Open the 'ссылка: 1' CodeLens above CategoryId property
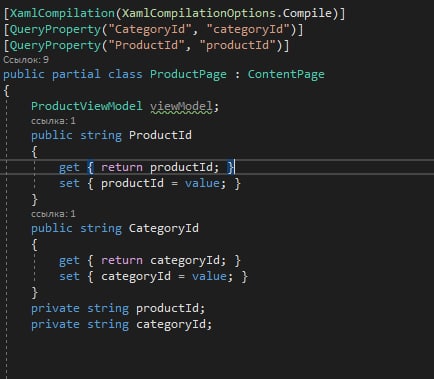The image size is (434, 379). (x=53, y=214)
